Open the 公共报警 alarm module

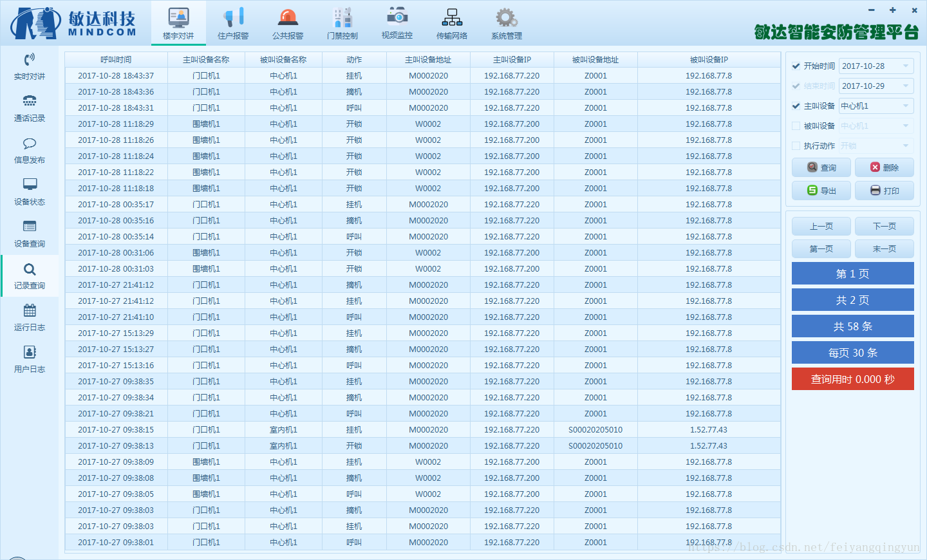288,23
